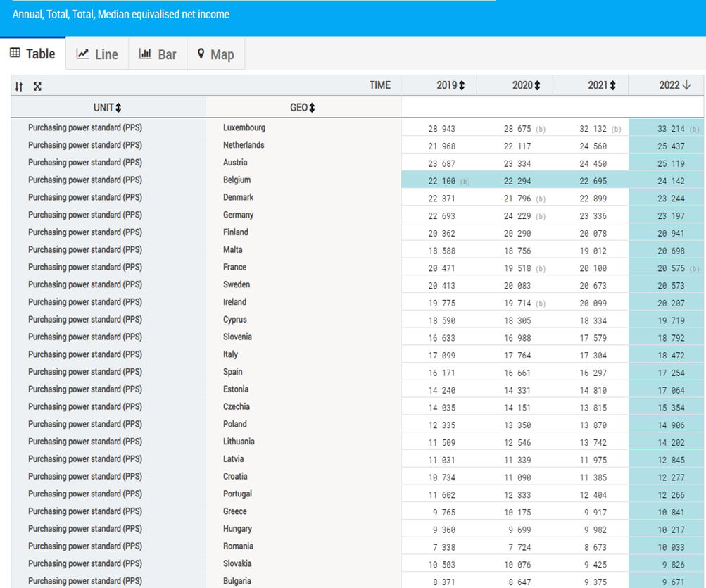706x588 pixels.
Task: Select the Netherlands 2022 value cell
Action: [672, 146]
